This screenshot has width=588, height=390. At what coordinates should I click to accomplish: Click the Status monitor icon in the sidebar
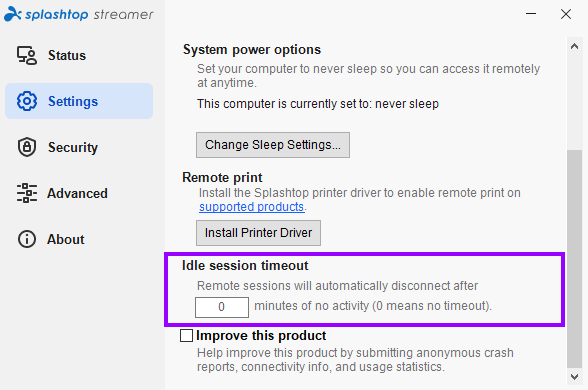[27, 56]
